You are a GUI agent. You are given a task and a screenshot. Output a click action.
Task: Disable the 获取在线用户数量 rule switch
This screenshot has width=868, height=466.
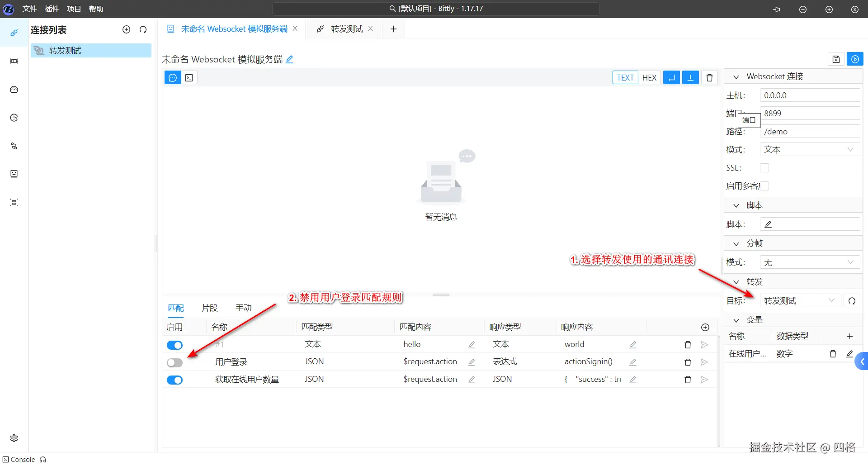[175, 380]
